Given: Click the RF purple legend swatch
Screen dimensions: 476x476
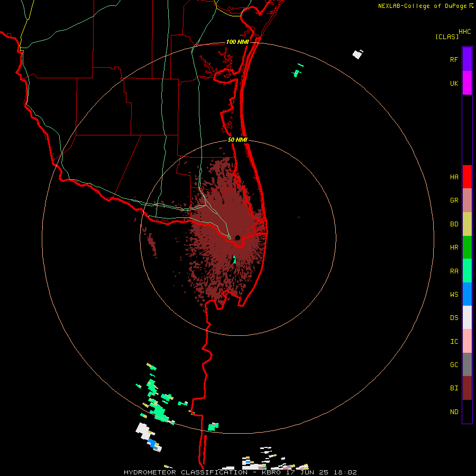Looking at the screenshot, I should (467, 59).
